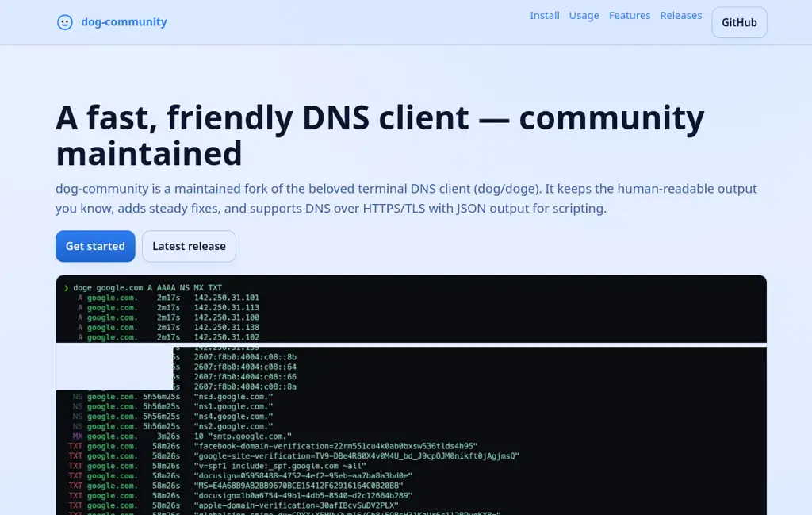Viewport: 812px width, 515px height.
Task: Click IPv6 address 2607:f8b0:4004:c08::8b
Action: tap(245, 357)
